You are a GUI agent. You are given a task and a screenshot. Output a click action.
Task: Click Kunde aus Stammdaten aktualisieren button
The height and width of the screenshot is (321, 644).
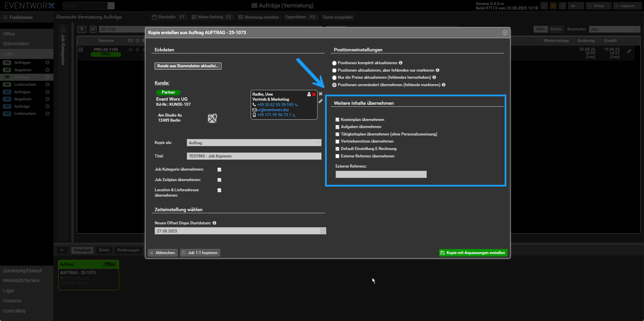[188, 66]
